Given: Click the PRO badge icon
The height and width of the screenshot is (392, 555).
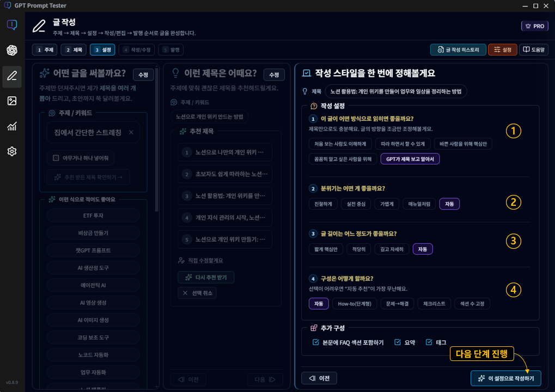Looking at the screenshot, I should [534, 26].
